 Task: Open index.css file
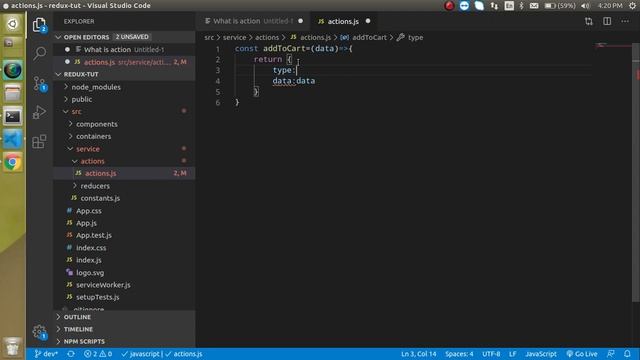pos(124,248)
